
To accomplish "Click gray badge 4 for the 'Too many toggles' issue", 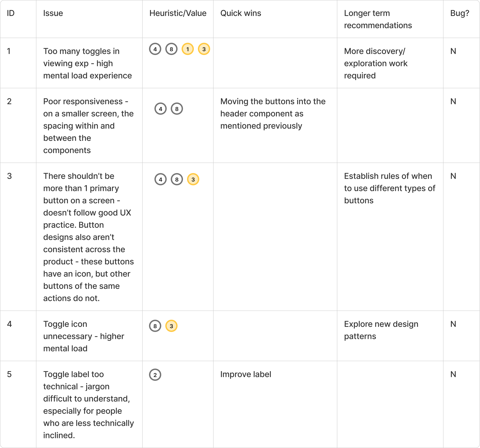I will (x=155, y=49).
